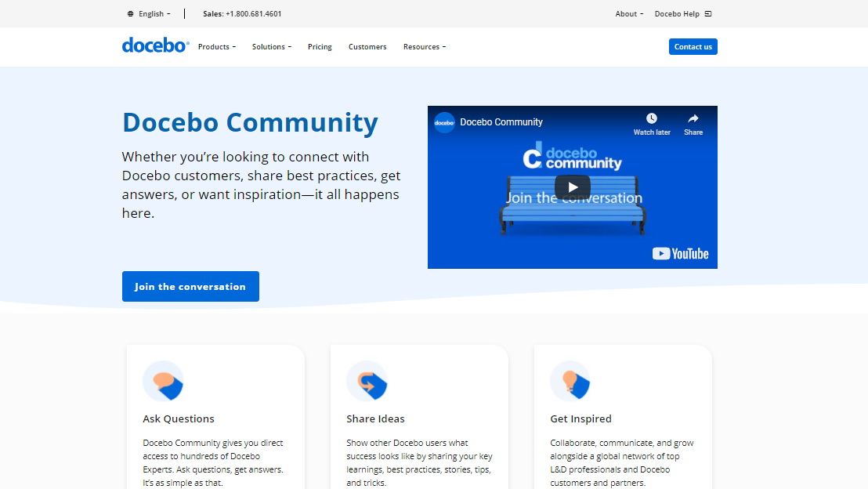This screenshot has height=489, width=868.
Task: Play the Docebo Community video
Action: point(572,187)
